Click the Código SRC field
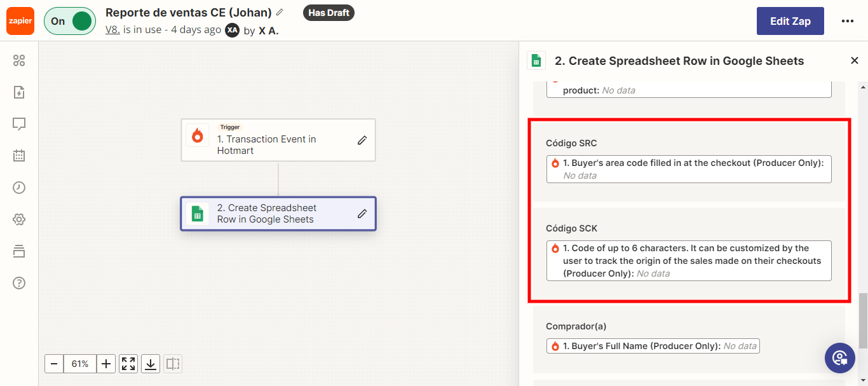Screen dimensions: 868x386 click(x=689, y=169)
